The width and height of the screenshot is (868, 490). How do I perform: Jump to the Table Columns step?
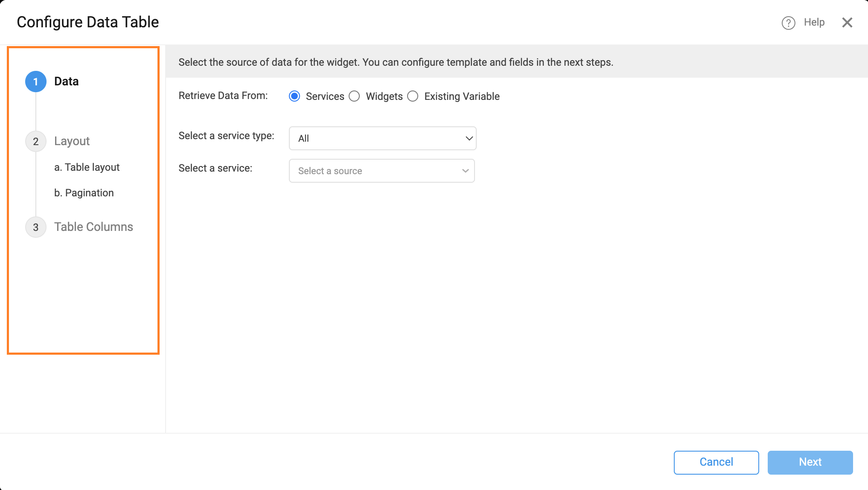[x=93, y=227]
